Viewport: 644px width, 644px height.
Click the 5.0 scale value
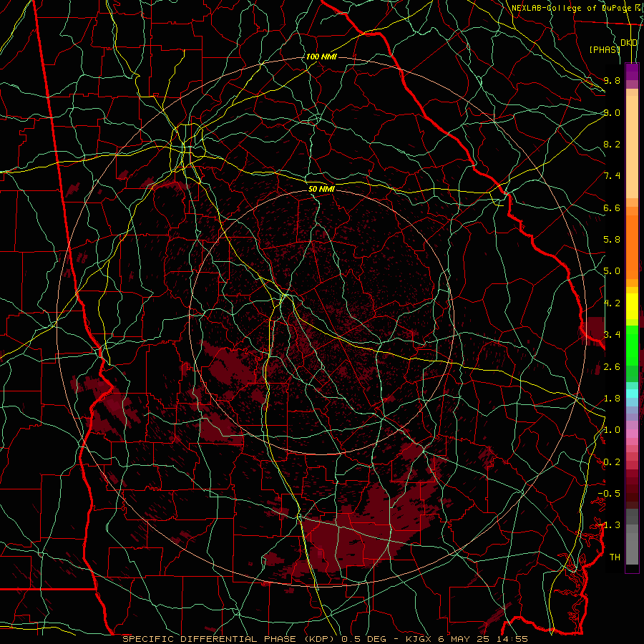[612, 271]
